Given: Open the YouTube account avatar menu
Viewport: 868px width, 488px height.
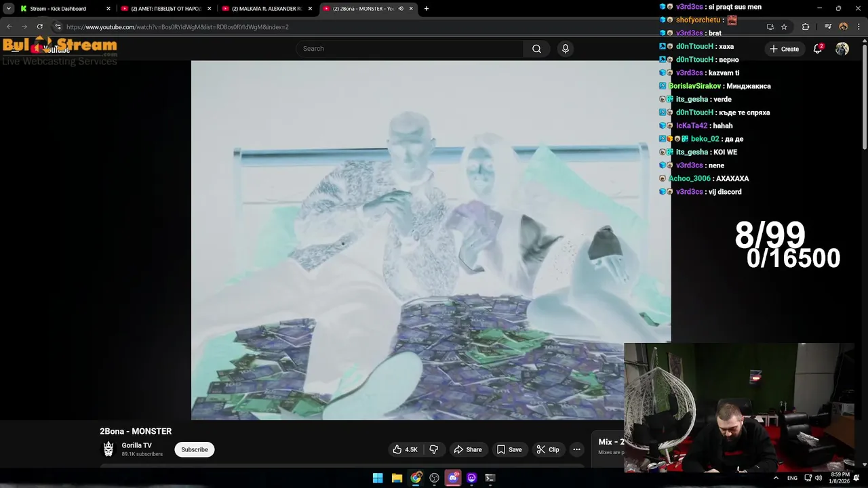Looking at the screenshot, I should click(x=842, y=49).
